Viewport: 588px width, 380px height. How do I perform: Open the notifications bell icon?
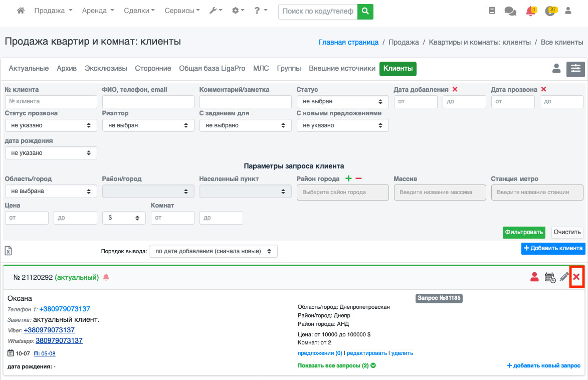point(530,11)
